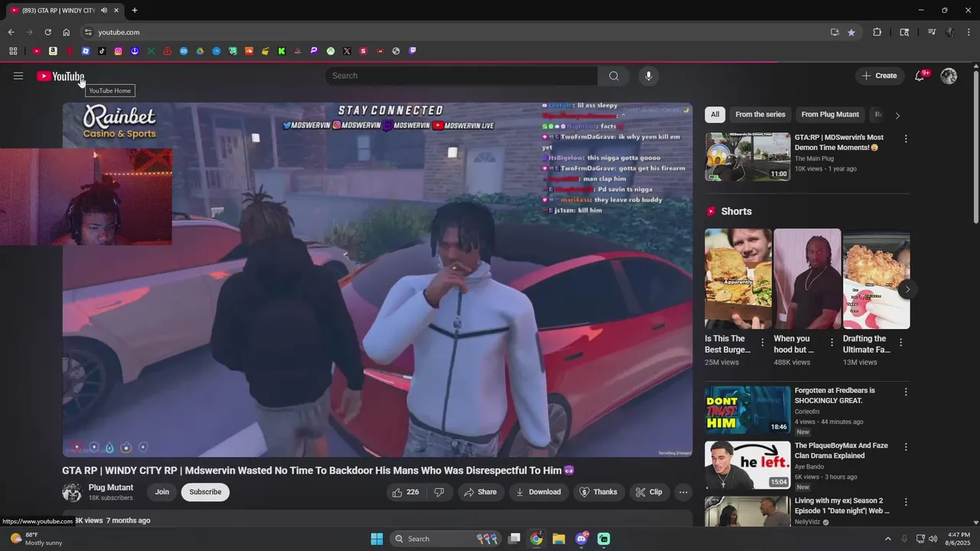980x551 pixels.
Task: Open Windows Start menu
Action: pos(377,539)
